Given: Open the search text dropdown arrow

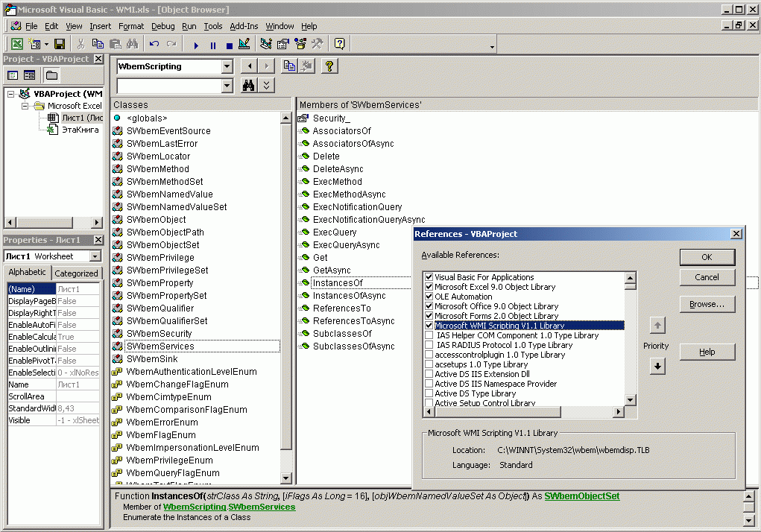Looking at the screenshot, I should 227,86.
